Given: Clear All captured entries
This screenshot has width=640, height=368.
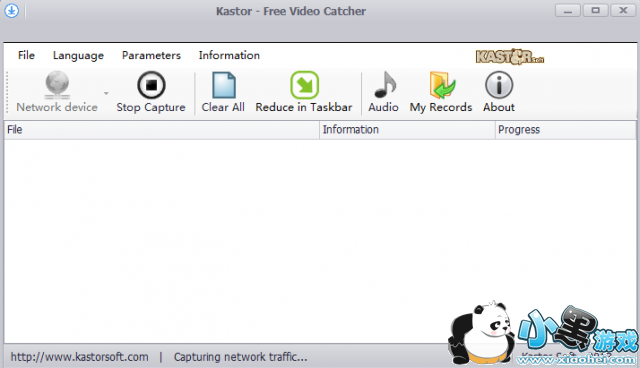Looking at the screenshot, I should [x=223, y=92].
